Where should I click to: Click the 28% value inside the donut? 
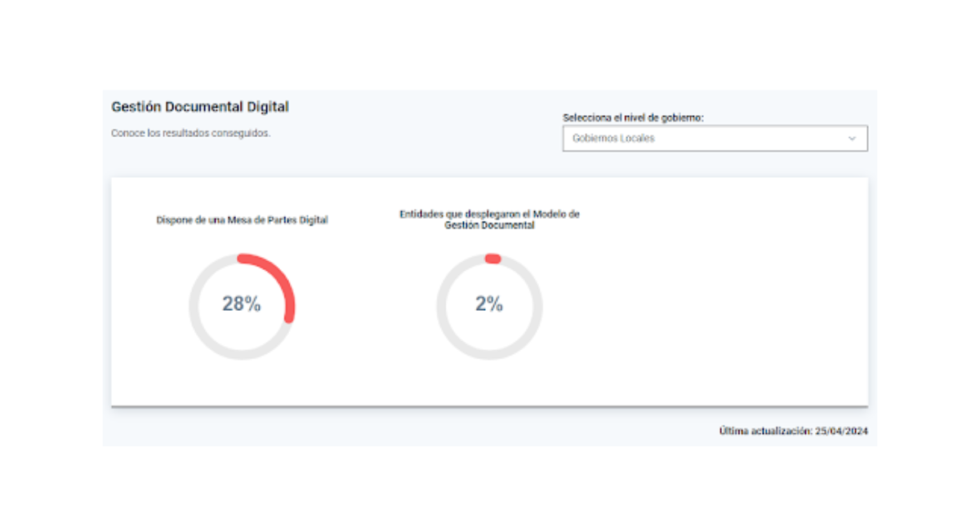(x=242, y=304)
